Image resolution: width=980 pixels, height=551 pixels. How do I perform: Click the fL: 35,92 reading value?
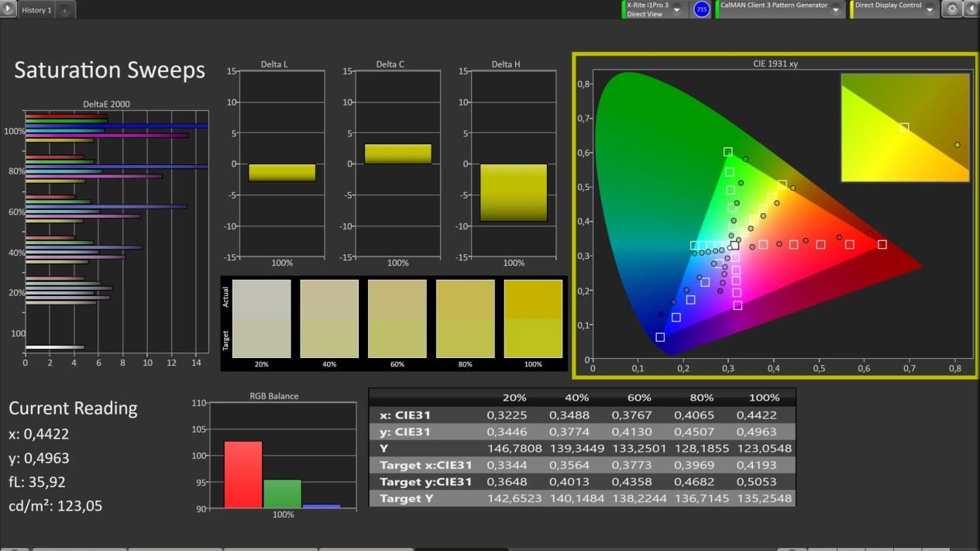37,482
